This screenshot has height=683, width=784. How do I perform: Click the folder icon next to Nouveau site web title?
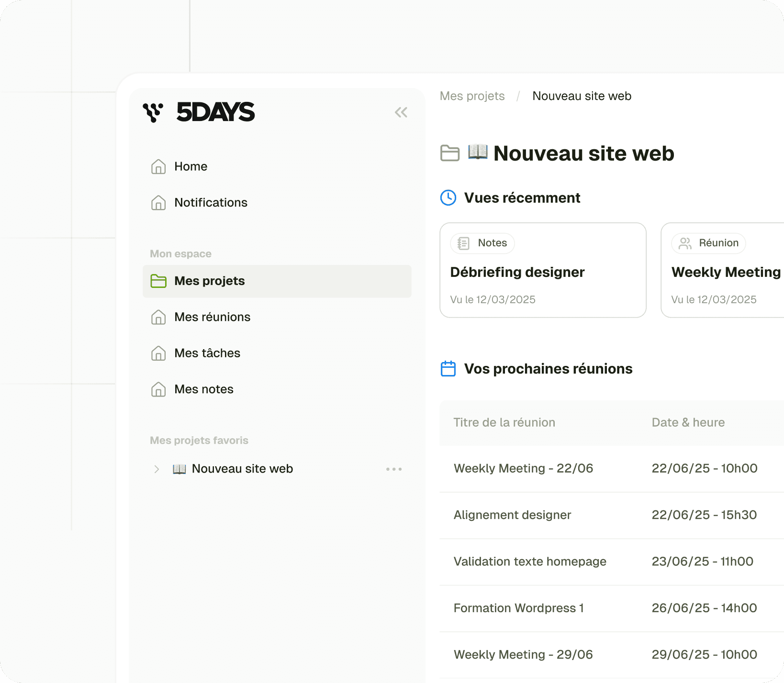pyautogui.click(x=449, y=153)
